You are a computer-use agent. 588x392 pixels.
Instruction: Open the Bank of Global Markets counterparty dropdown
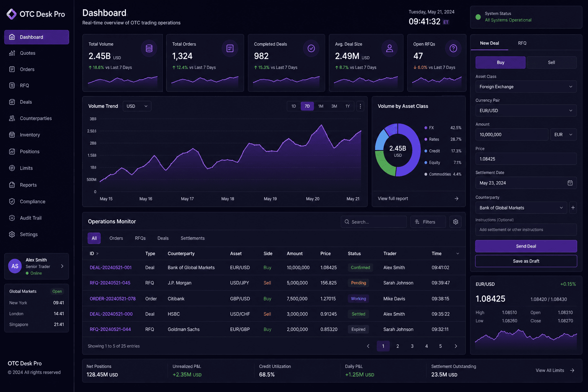tap(521, 208)
